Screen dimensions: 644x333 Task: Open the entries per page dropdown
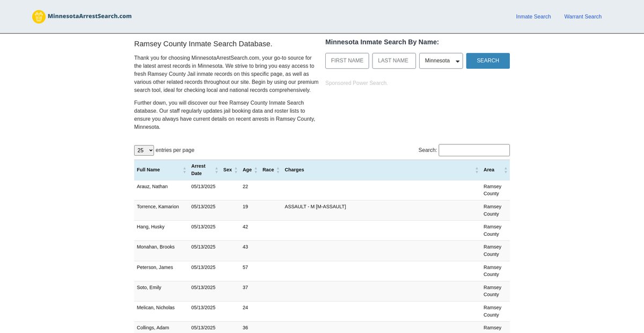pos(144,150)
